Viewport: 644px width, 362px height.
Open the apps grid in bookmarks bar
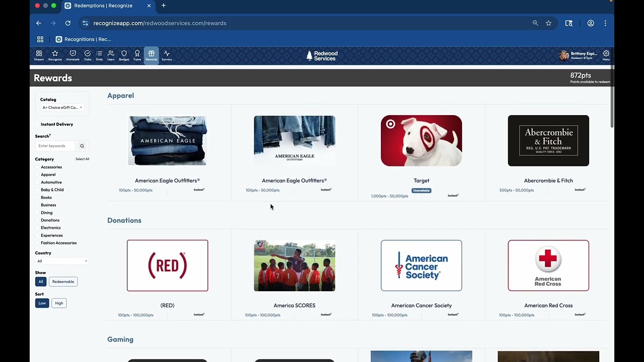(40, 39)
